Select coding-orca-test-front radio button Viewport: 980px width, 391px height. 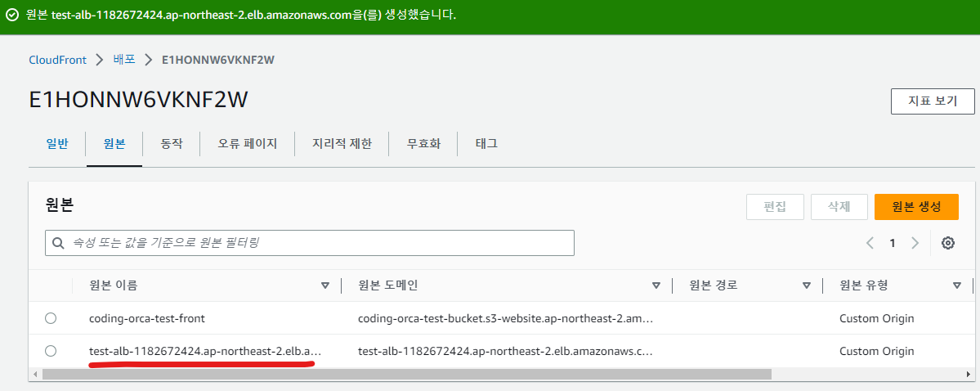(51, 318)
